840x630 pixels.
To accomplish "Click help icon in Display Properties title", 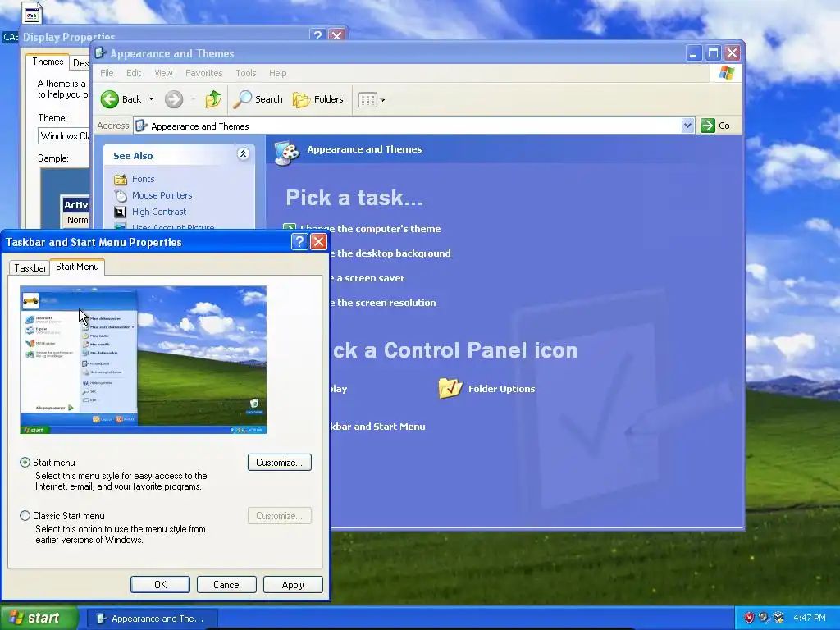I will pos(317,35).
